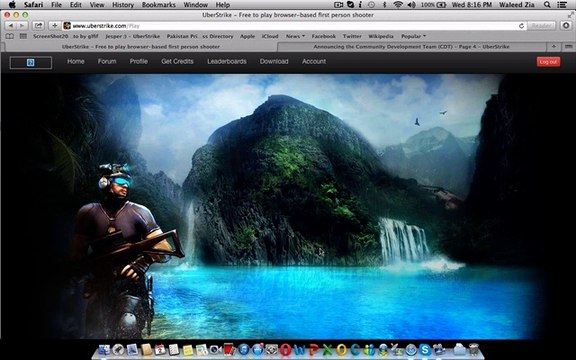Show the Reading List book icon
This screenshot has height=360, width=576.
pyautogui.click(x=10, y=36)
